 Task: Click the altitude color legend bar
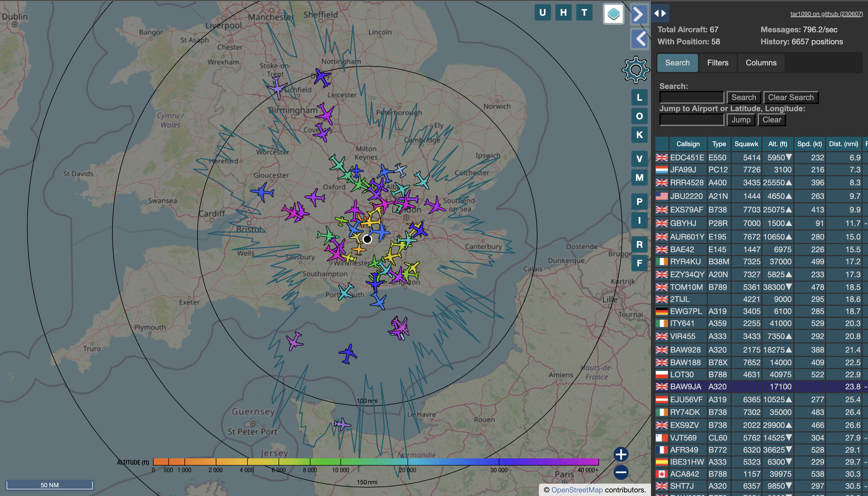[x=376, y=462]
